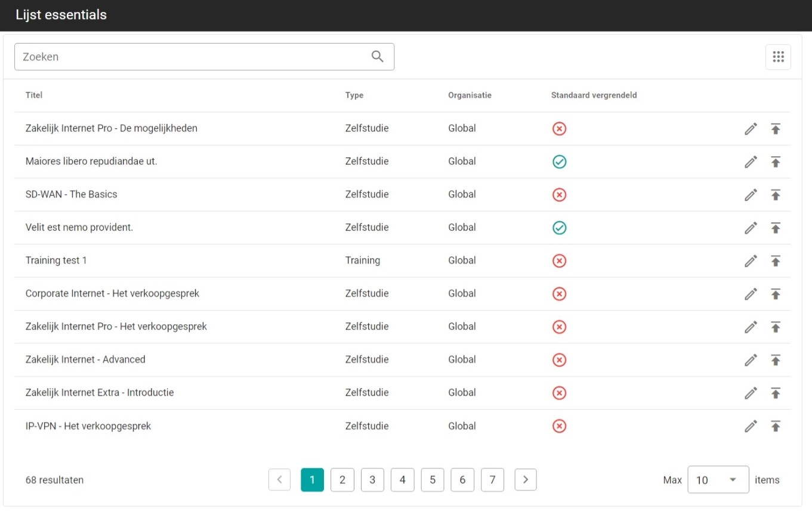Click the previous page chevron
The image size is (812, 512).
[279, 480]
